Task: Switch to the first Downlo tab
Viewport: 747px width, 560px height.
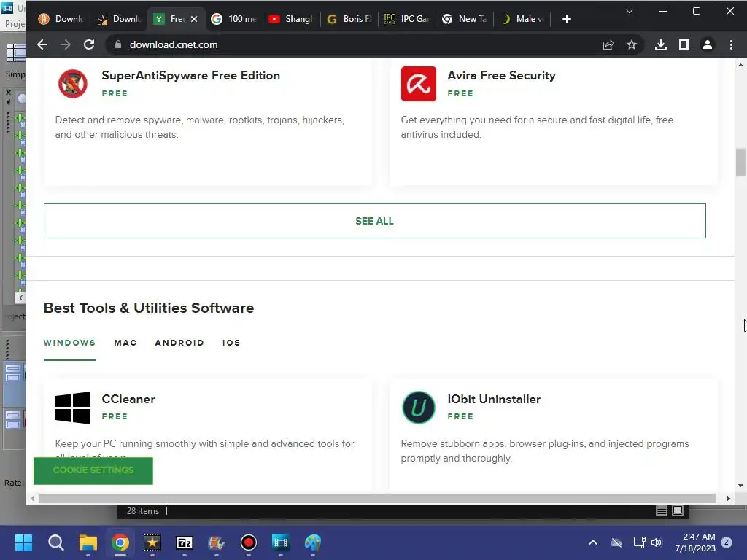Action: 61,19
